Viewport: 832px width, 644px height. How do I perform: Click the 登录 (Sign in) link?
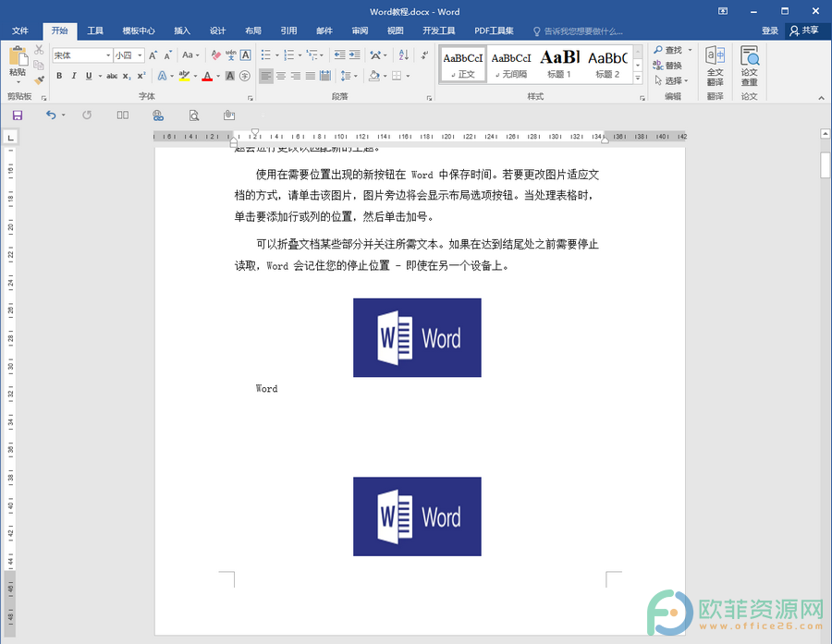[x=770, y=30]
